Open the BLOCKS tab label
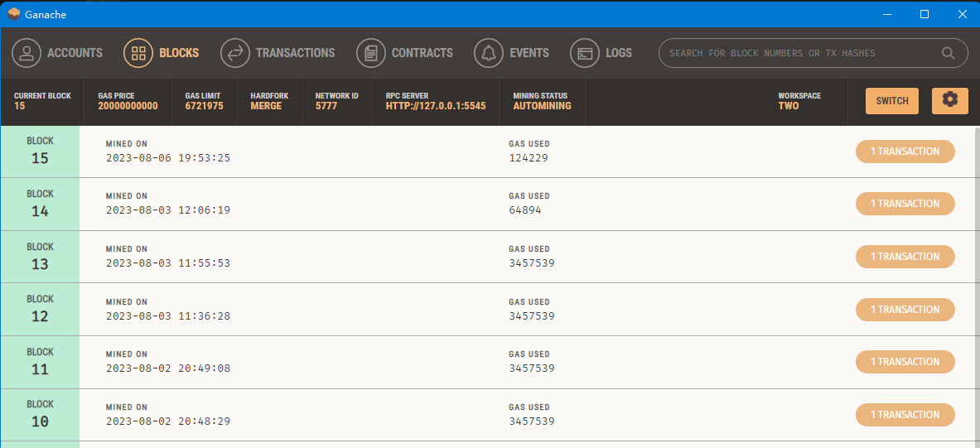The width and height of the screenshot is (980, 448). click(x=180, y=53)
